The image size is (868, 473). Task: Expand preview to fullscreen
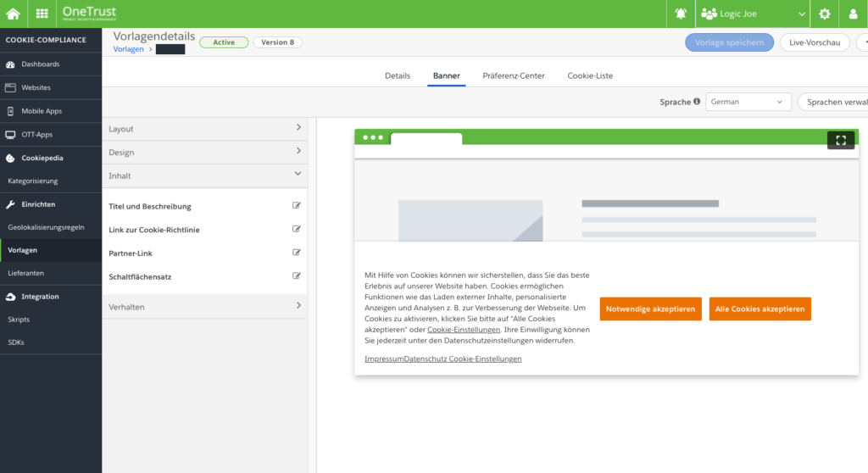841,140
